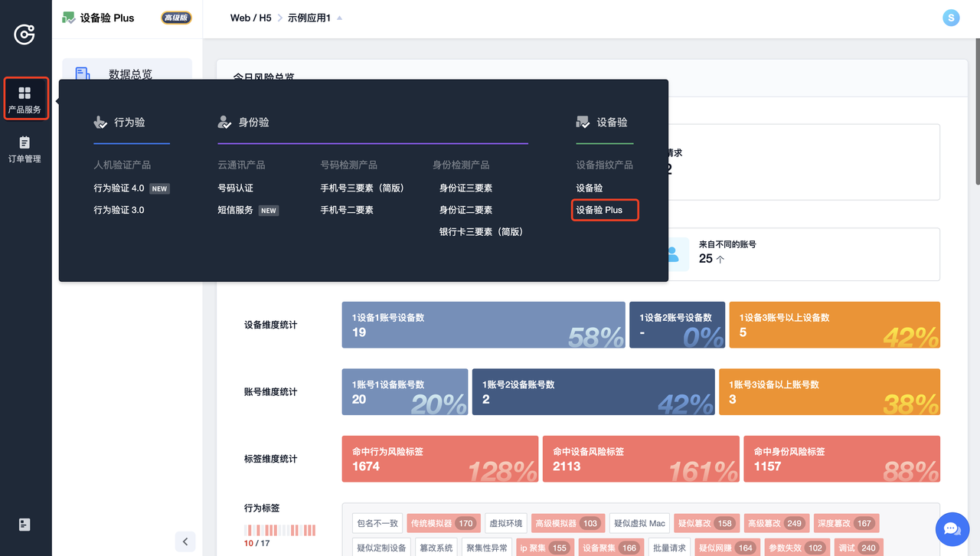Click the 身份验 category icon
980x556 pixels.
224,122
